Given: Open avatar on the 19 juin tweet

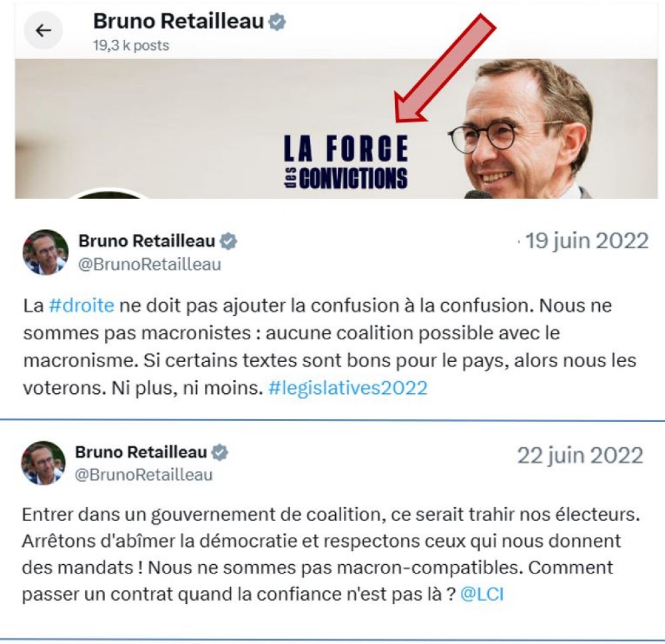Looking at the screenshot, I should click(45, 252).
